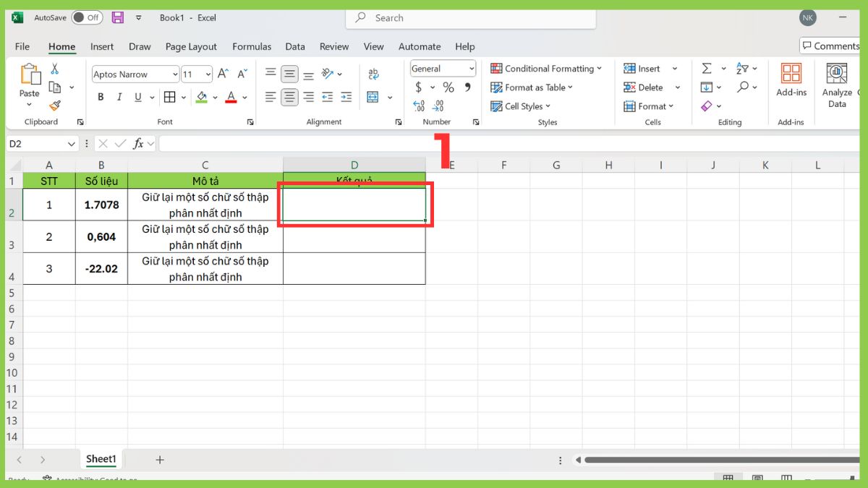Add a new sheet with the plus button
Image resolution: width=868 pixels, height=488 pixels.
[159, 459]
